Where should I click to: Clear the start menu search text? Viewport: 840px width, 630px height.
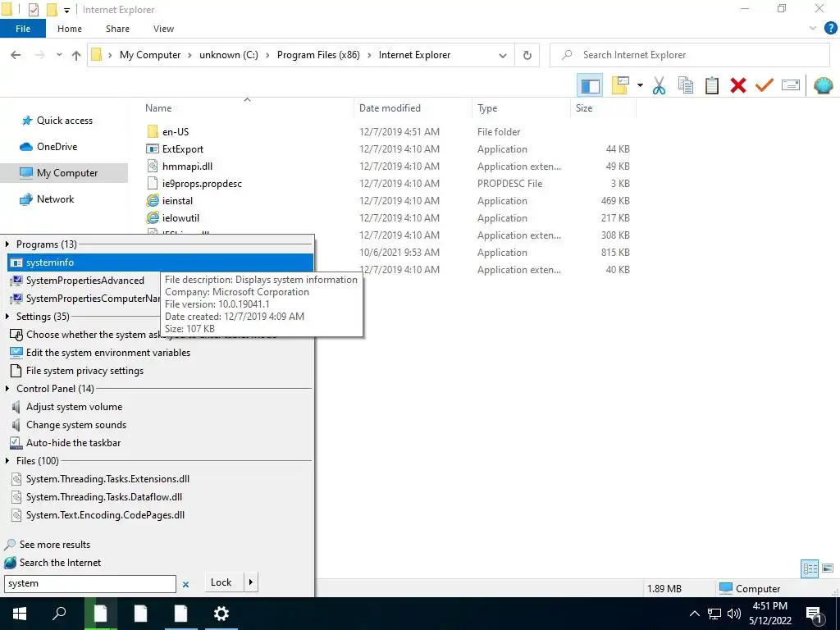click(186, 584)
